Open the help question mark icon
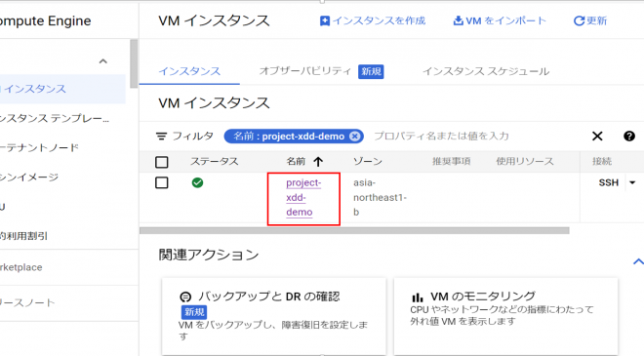The height and width of the screenshot is (356, 644). pyautogui.click(x=628, y=136)
